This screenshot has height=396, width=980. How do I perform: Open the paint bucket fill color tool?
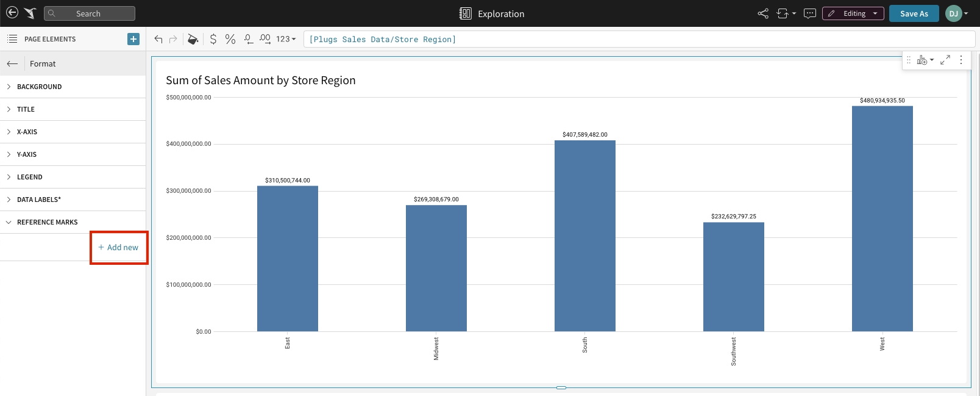pos(193,39)
